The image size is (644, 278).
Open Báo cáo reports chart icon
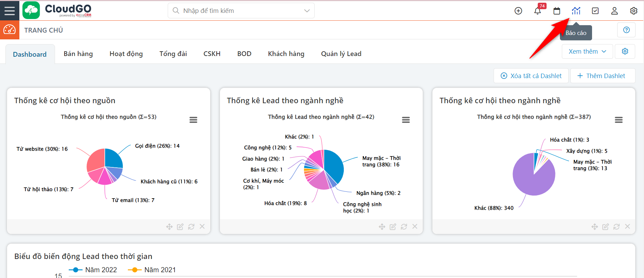[x=576, y=11]
